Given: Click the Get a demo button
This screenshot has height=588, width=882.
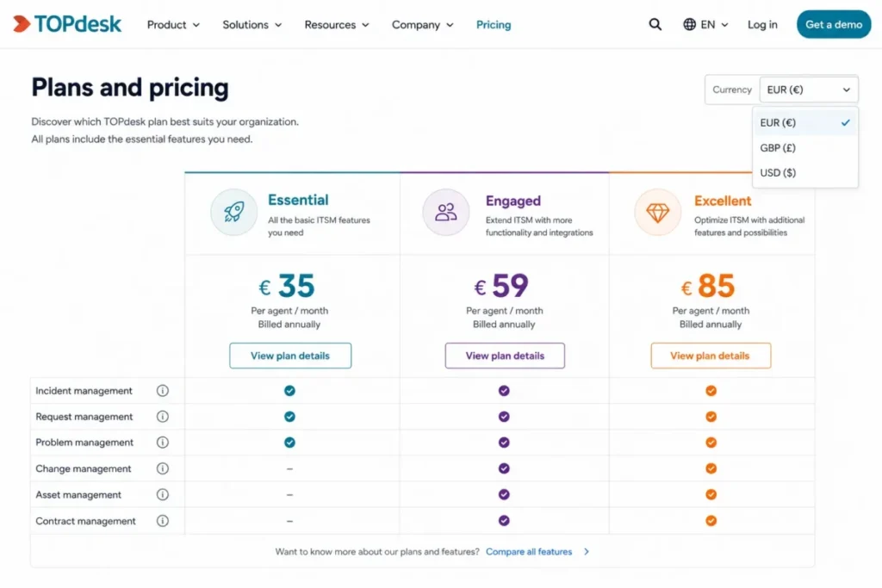Looking at the screenshot, I should (834, 24).
